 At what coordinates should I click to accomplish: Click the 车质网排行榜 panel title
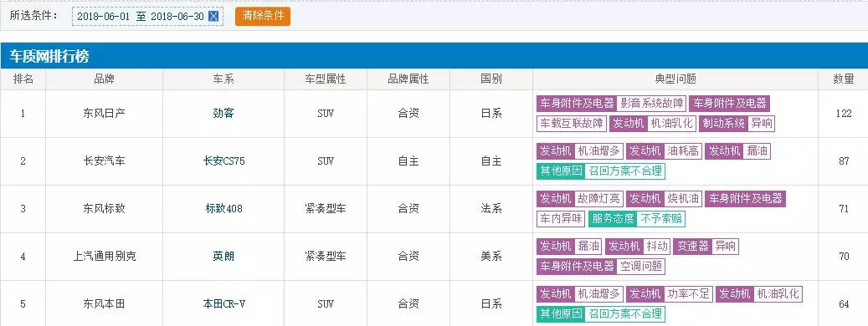(x=50, y=56)
